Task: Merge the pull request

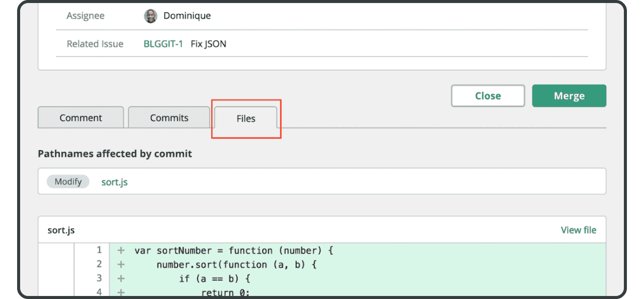Action: click(x=569, y=96)
